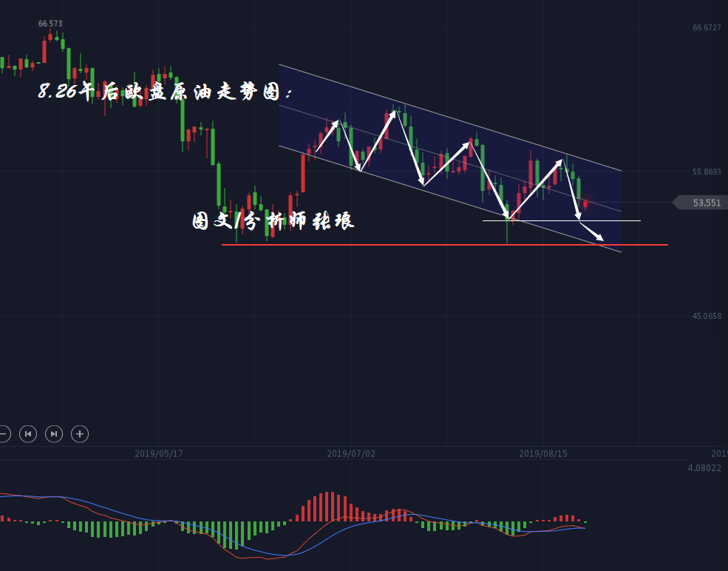Image resolution: width=728 pixels, height=571 pixels.
Task: Click the current price tag 53.551
Action: coord(705,203)
